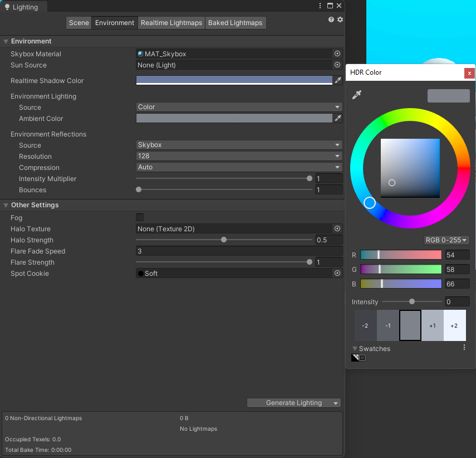Open Sun Source object picker
Viewport: 476px width, 458px height.
tap(337, 65)
